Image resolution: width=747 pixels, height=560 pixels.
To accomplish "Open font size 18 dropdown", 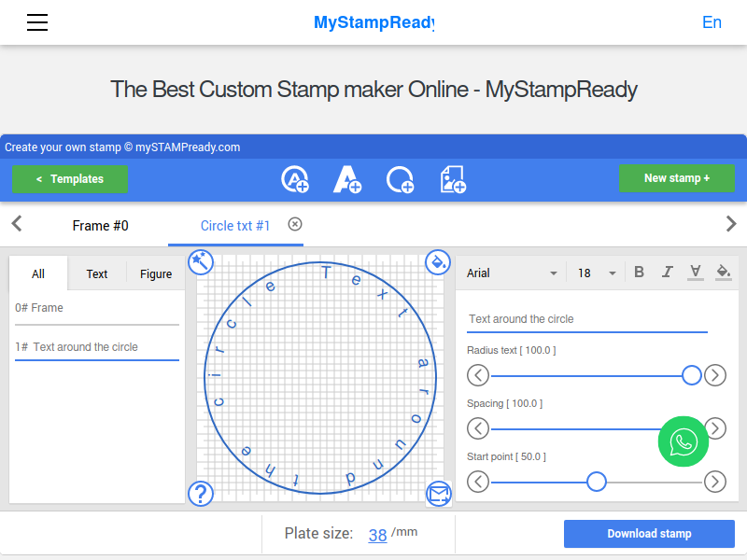I will click(x=597, y=273).
